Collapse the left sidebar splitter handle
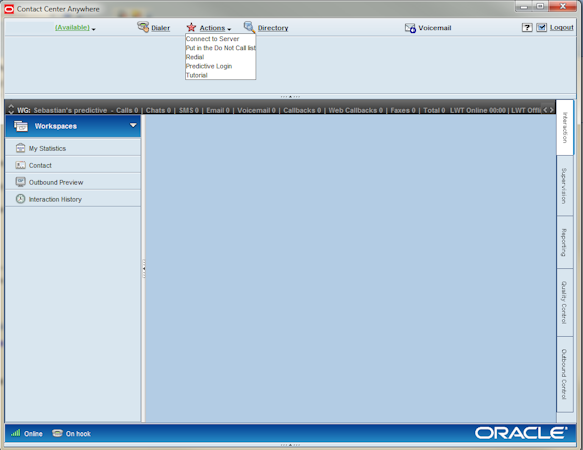The image size is (583, 450). [144, 269]
